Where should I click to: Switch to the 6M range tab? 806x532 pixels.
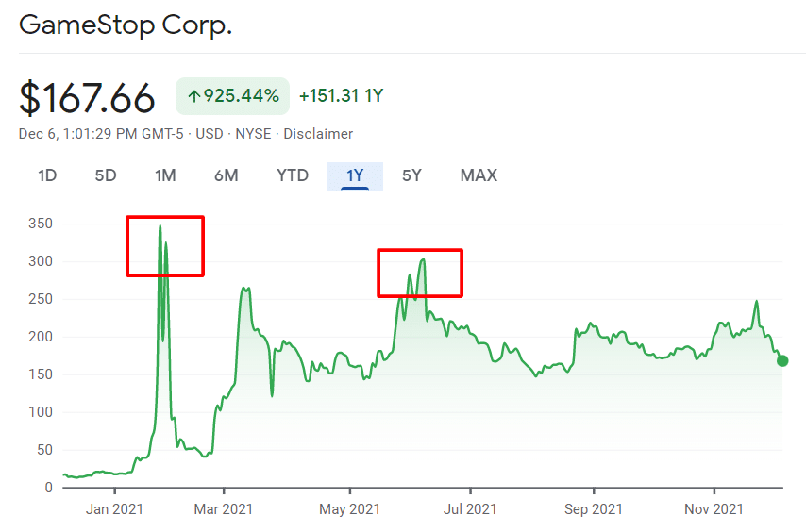click(227, 175)
